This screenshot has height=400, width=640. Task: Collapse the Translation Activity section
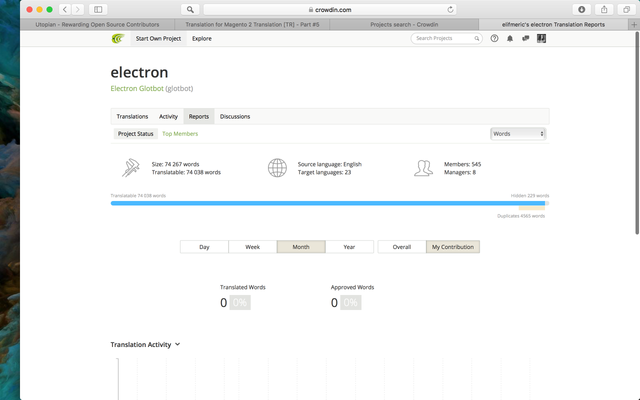[x=177, y=344]
